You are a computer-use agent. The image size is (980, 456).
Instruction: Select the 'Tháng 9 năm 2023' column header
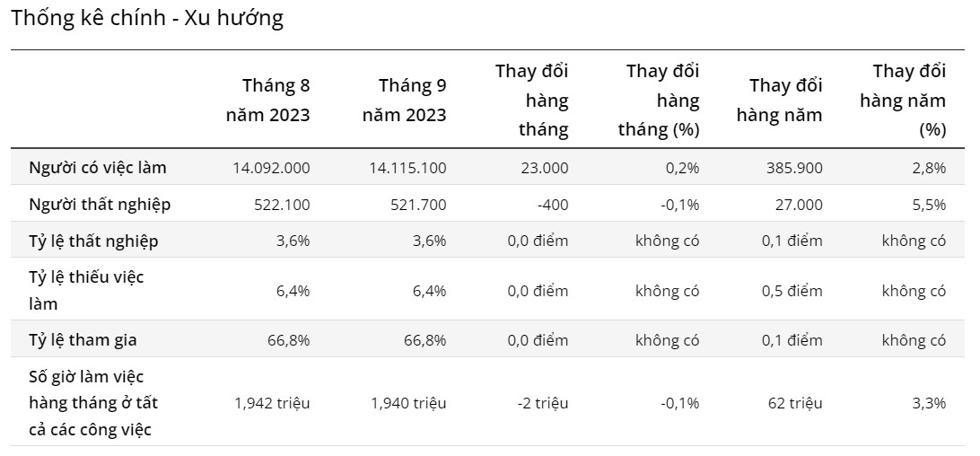pos(404,101)
